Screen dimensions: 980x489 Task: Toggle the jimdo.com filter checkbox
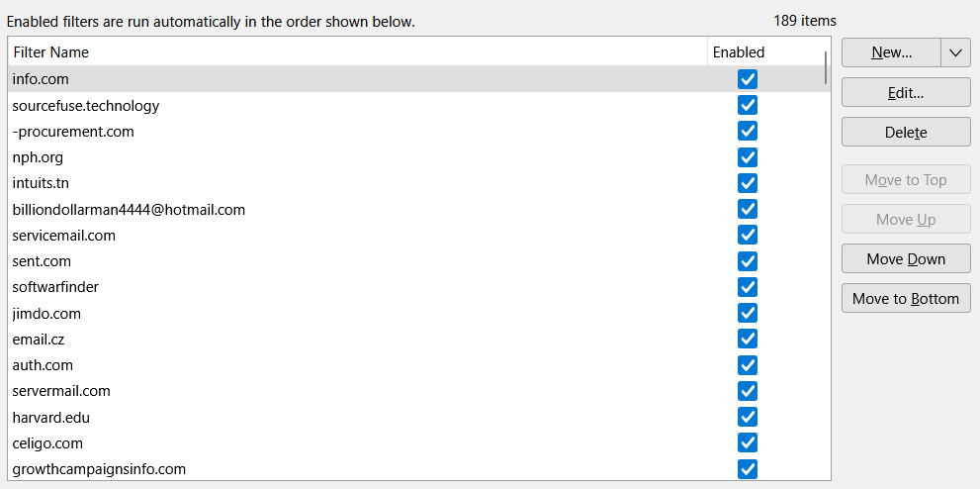(748, 314)
